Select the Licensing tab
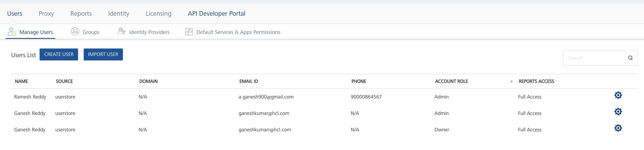 159,13
